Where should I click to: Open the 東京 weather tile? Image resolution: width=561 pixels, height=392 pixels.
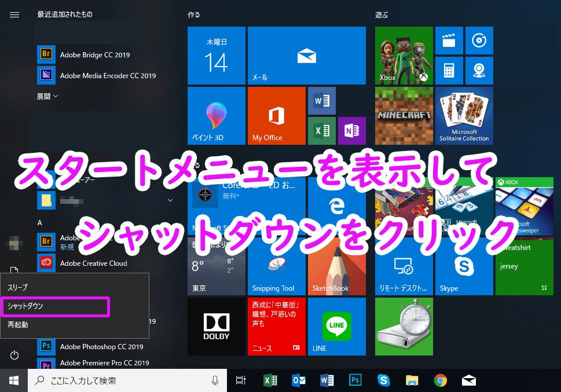(x=217, y=266)
